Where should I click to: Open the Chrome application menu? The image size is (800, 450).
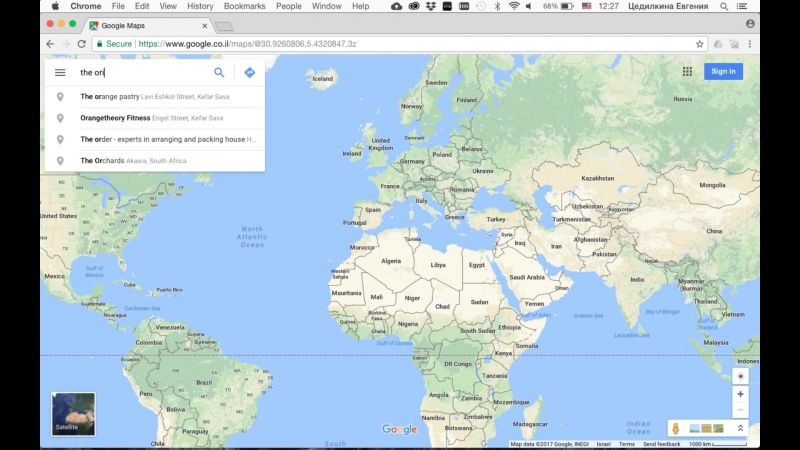pos(86,6)
